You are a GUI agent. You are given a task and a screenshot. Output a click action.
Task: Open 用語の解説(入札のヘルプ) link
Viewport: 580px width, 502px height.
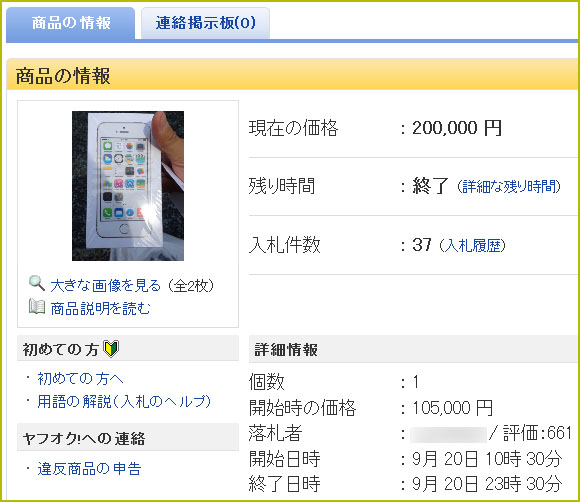(124, 401)
